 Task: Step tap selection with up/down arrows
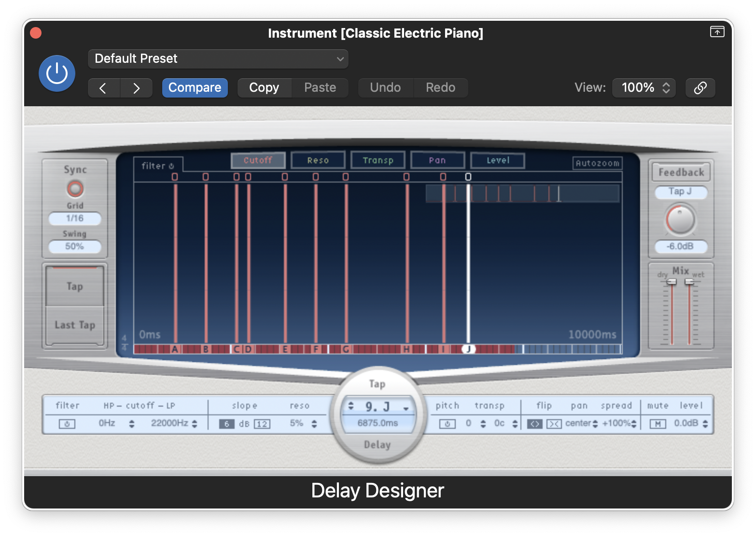pyautogui.click(x=351, y=406)
